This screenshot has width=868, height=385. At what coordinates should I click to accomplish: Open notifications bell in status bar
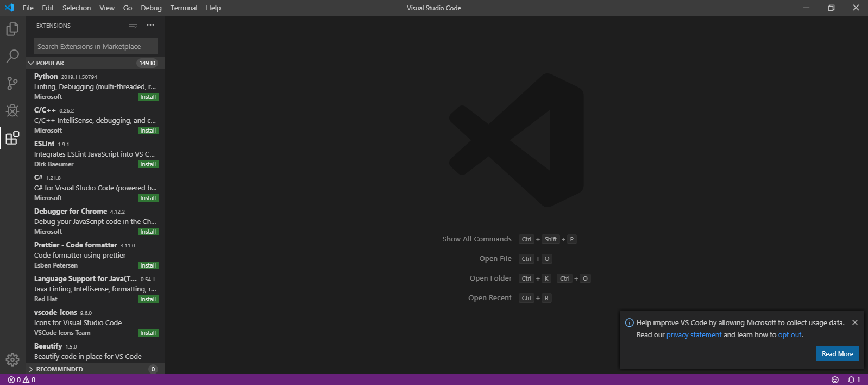point(854,380)
